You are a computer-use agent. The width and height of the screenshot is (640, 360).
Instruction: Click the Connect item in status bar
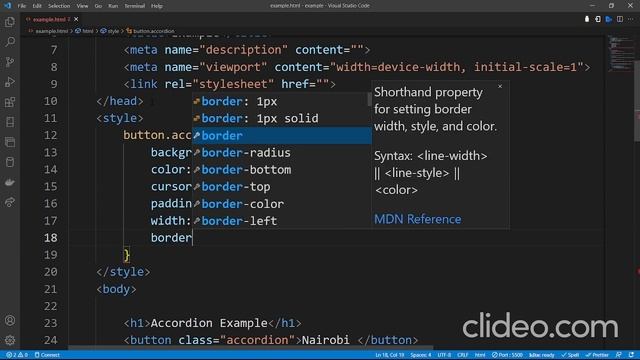[x=47, y=355]
